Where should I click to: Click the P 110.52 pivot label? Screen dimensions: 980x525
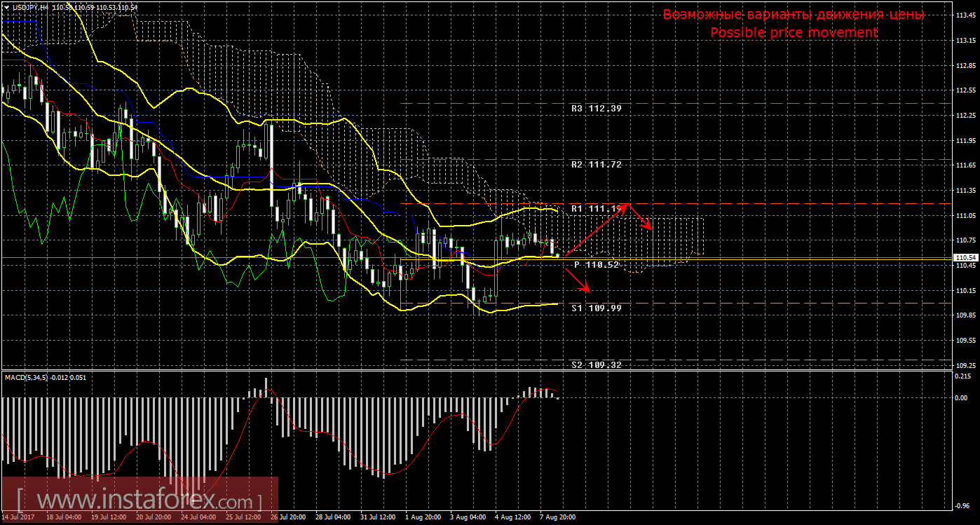[597, 265]
